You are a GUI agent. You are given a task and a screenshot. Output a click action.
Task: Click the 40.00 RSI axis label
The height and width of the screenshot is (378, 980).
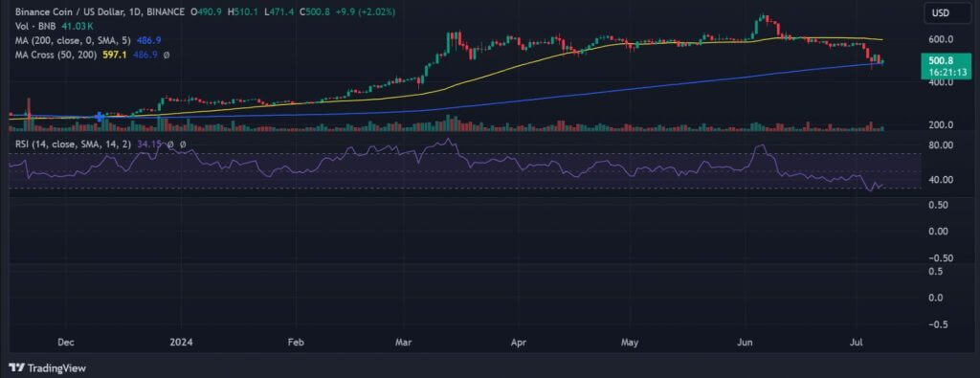941,180
